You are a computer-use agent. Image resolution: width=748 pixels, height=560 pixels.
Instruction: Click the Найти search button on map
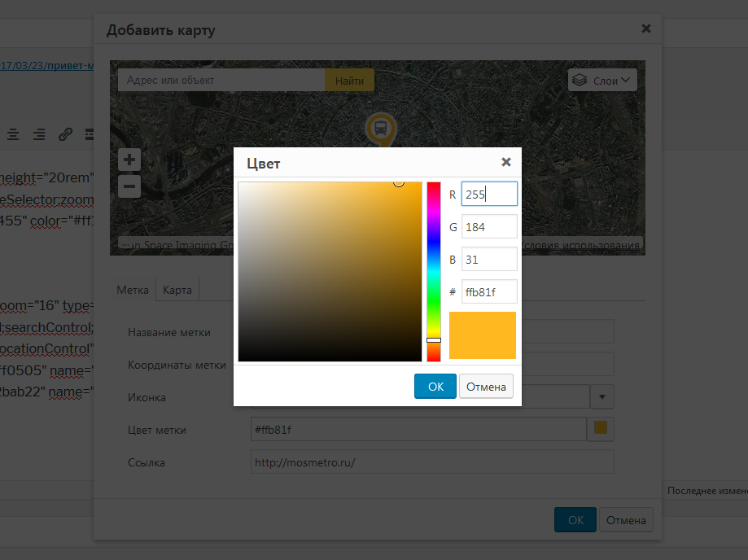point(349,80)
